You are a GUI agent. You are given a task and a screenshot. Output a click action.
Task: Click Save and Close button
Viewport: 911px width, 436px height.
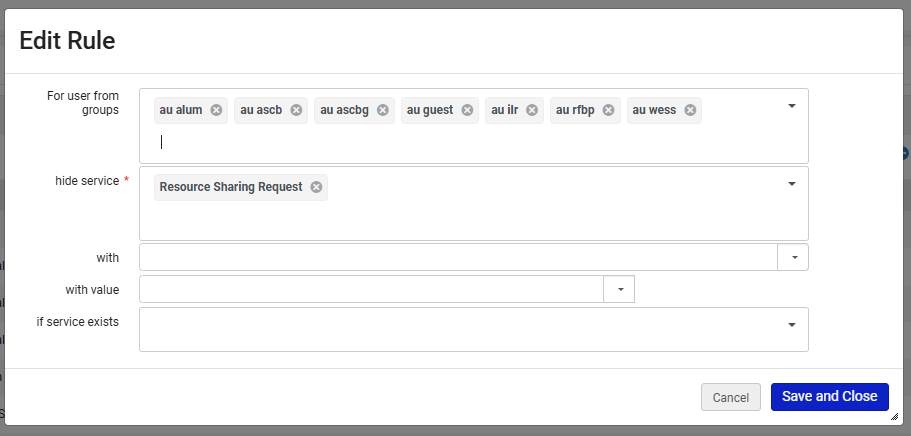(x=829, y=397)
